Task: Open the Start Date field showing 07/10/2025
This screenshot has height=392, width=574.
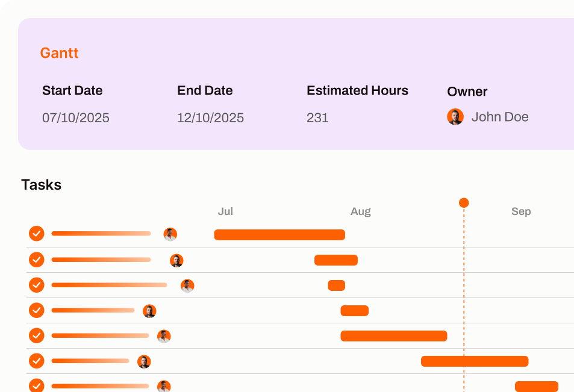Action: pyautogui.click(x=76, y=118)
